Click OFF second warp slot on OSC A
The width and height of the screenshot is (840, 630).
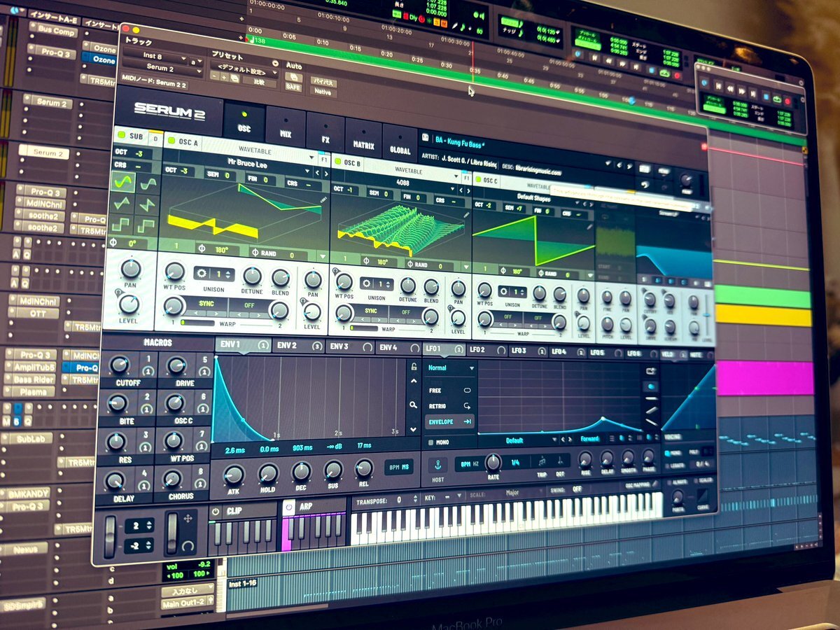click(x=249, y=307)
